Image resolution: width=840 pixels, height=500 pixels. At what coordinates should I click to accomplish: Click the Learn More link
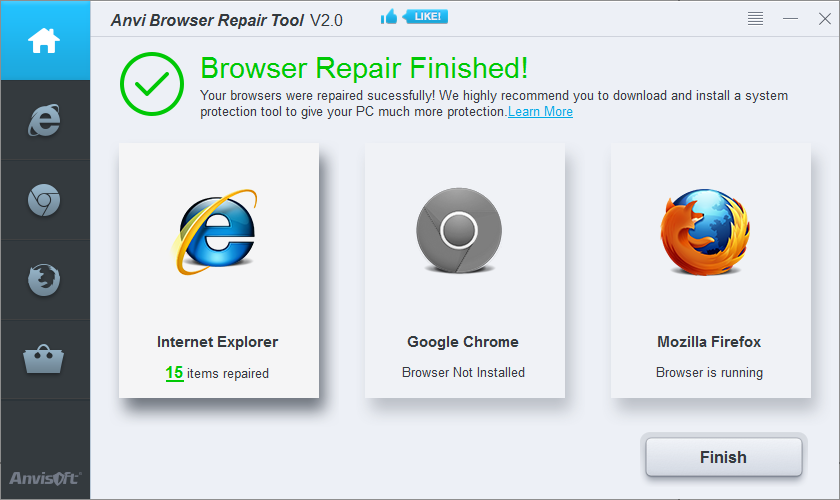click(540, 111)
